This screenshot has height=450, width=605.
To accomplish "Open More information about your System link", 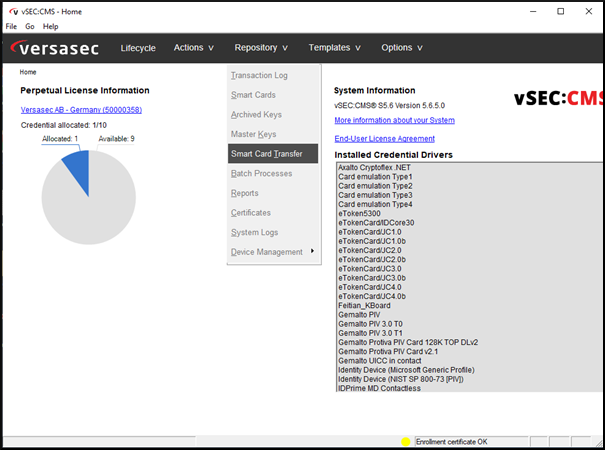I will coord(394,120).
